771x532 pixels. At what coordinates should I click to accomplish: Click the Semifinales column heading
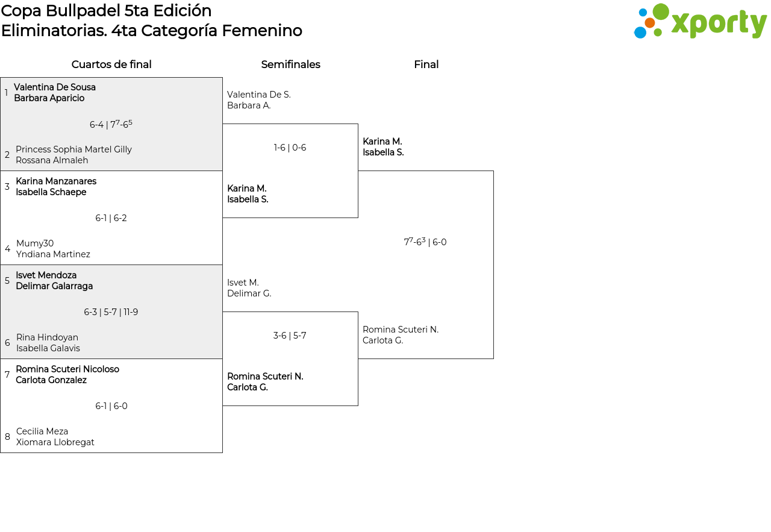tap(290, 64)
